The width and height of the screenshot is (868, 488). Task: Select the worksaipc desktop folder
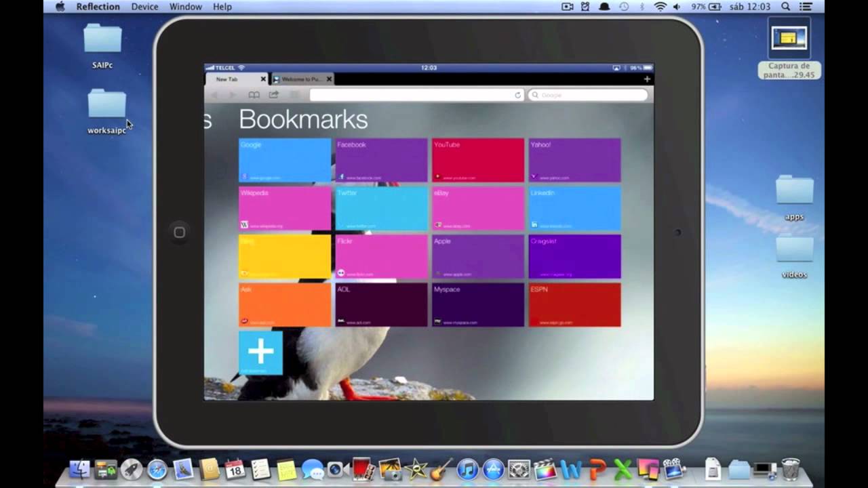click(106, 111)
